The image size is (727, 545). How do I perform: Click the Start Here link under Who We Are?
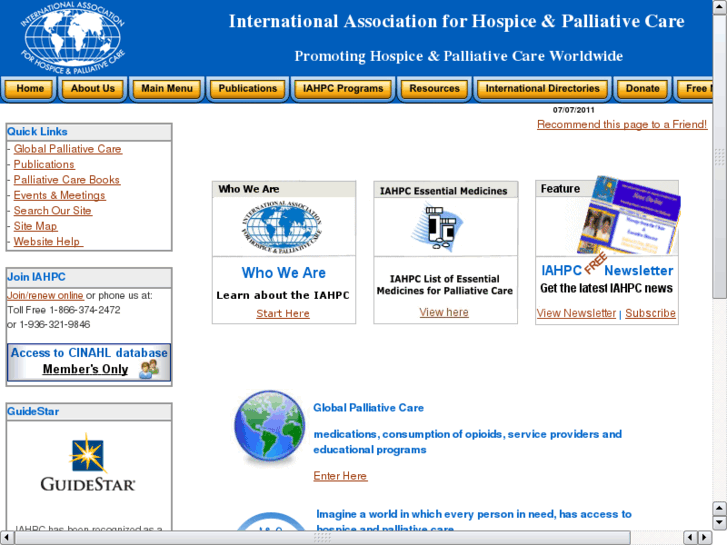pos(283,314)
